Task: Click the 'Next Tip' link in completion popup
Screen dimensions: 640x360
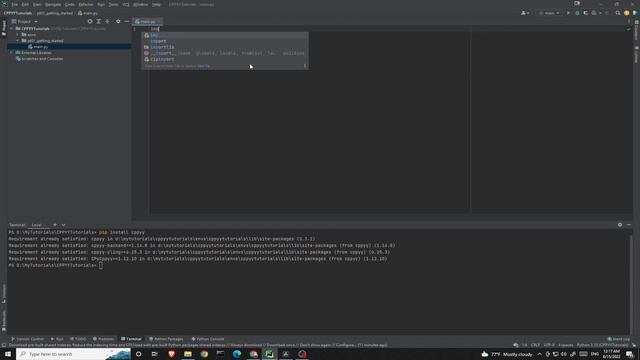Action: [204, 66]
